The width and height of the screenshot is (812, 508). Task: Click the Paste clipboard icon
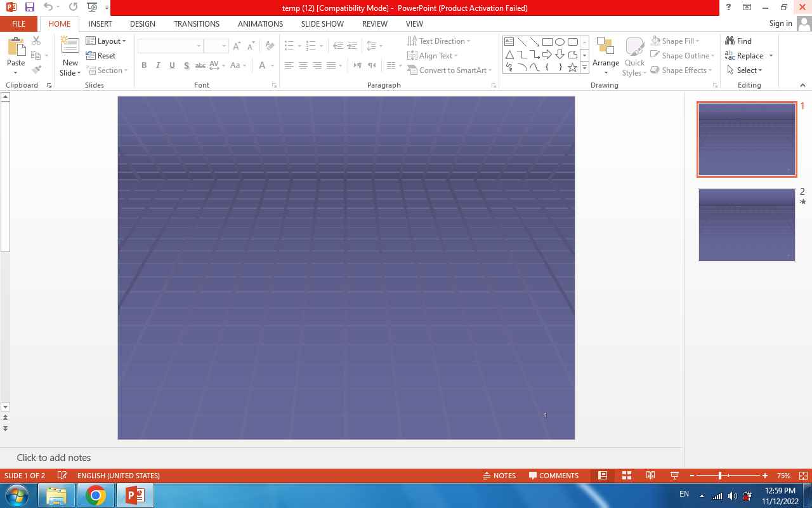coord(16,48)
